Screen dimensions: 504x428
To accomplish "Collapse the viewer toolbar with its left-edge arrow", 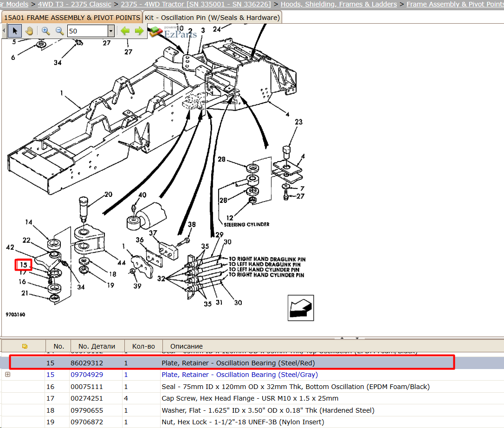I will [4, 31].
